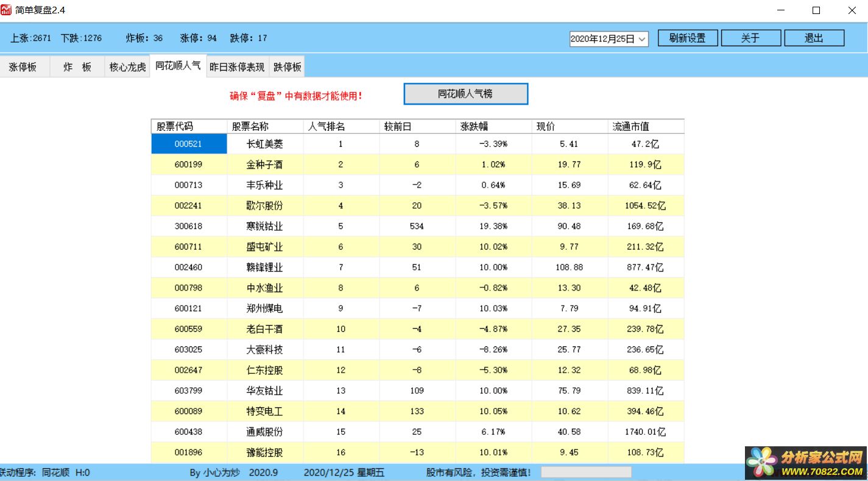The image size is (868, 481).
Task: Sort by the 涨跌幅 column header
Action: tap(493, 126)
